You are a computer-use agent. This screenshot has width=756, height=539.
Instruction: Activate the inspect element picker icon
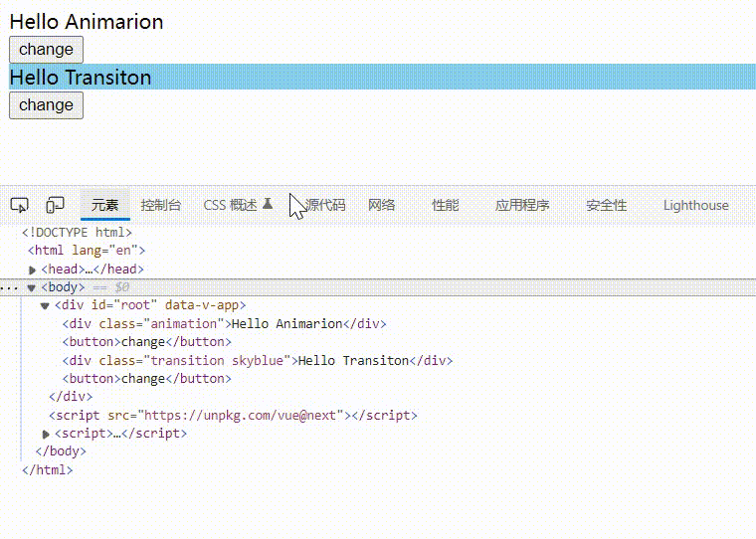point(19,205)
